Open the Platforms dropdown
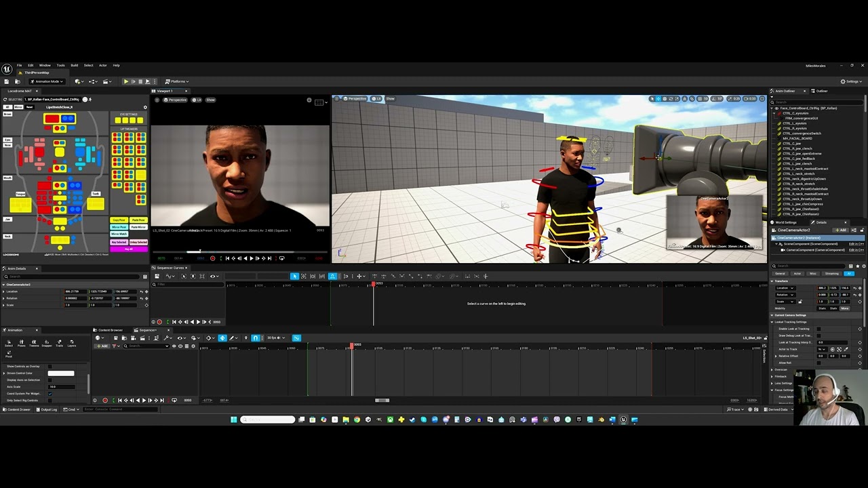Image resolution: width=868 pixels, height=488 pixels. 176,81
